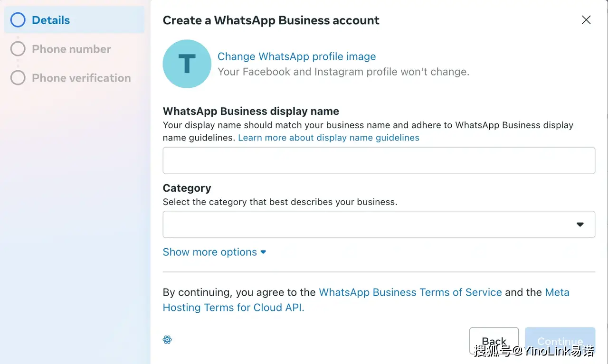608x364 pixels.
Task: Click the blue atom icon at bottom left
Action: click(x=167, y=339)
